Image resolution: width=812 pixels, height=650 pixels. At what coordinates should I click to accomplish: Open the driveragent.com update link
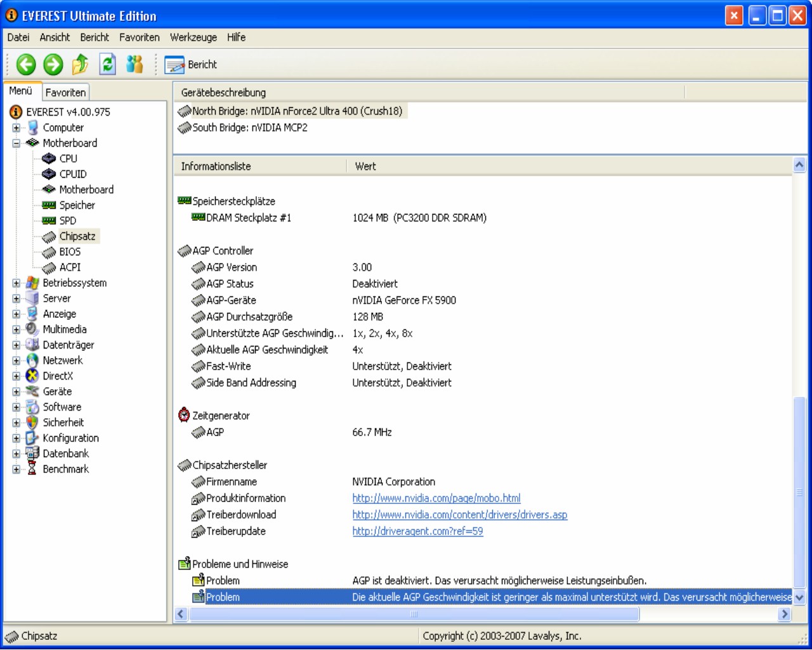417,531
